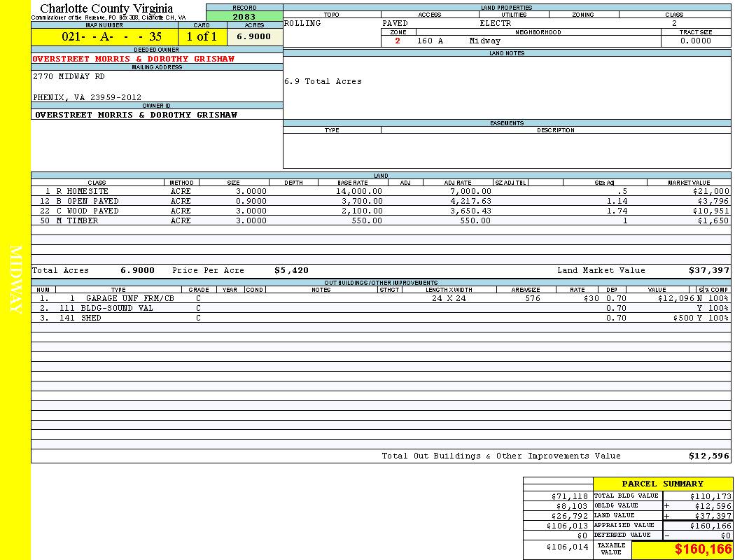735x560 pixels.
Task: Click the yellow PARCEL SUMMARY header
Action: point(662,484)
